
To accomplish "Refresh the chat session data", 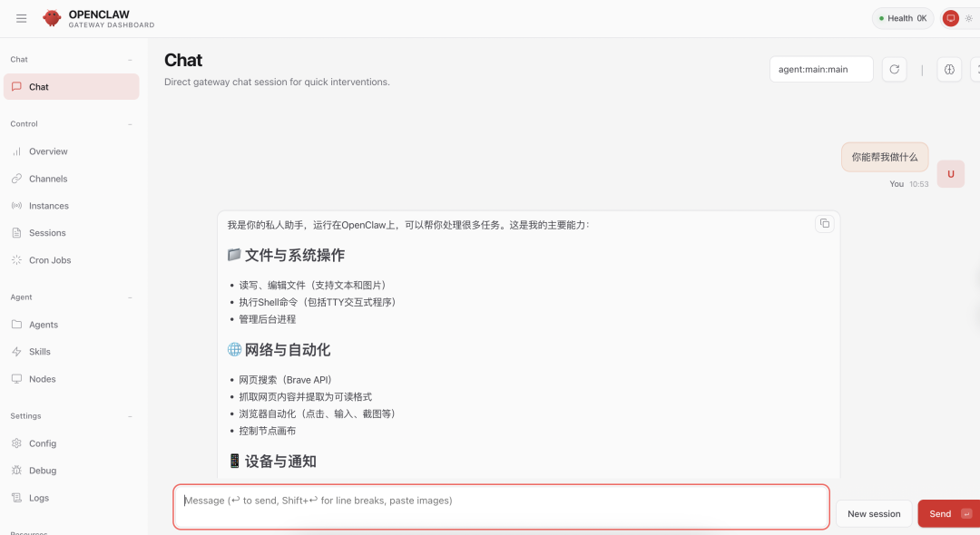I will pos(894,70).
